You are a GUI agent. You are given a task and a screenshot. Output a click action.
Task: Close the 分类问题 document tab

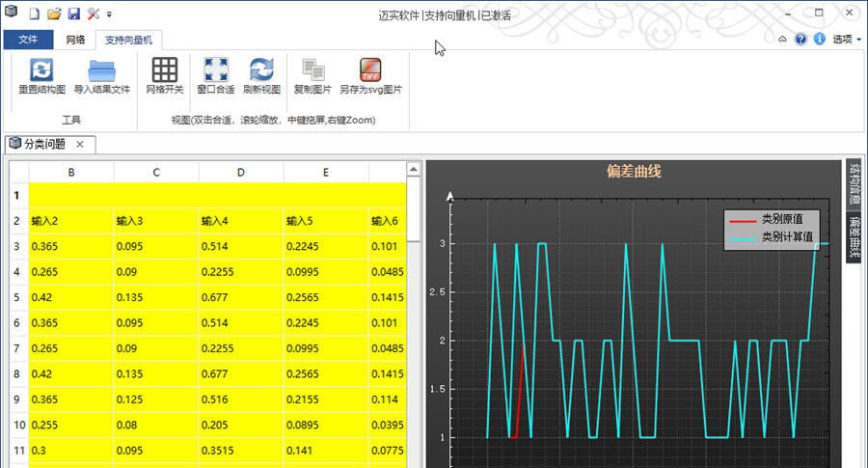(80, 144)
